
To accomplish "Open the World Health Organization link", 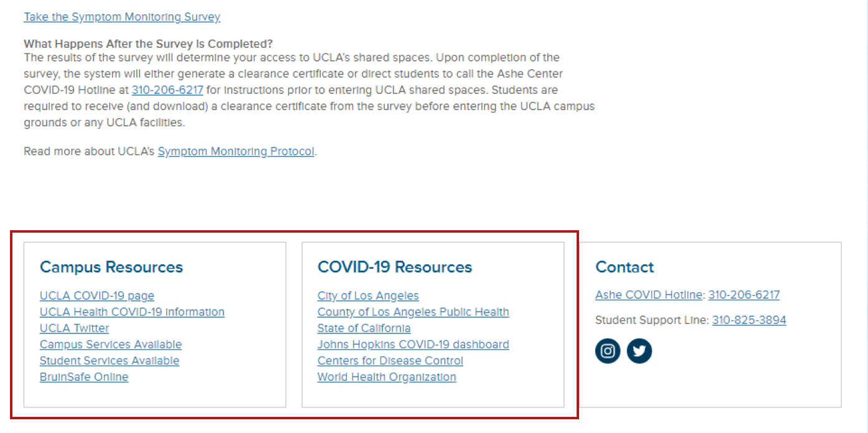I will [387, 376].
